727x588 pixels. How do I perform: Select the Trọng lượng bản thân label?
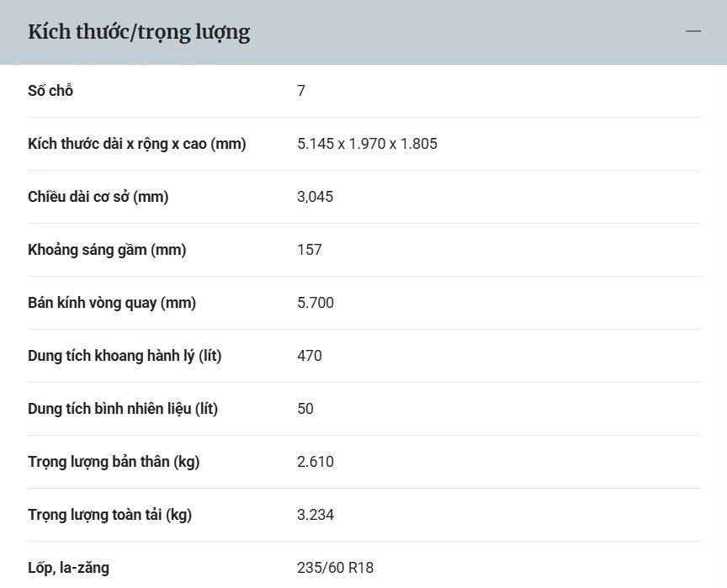click(114, 462)
